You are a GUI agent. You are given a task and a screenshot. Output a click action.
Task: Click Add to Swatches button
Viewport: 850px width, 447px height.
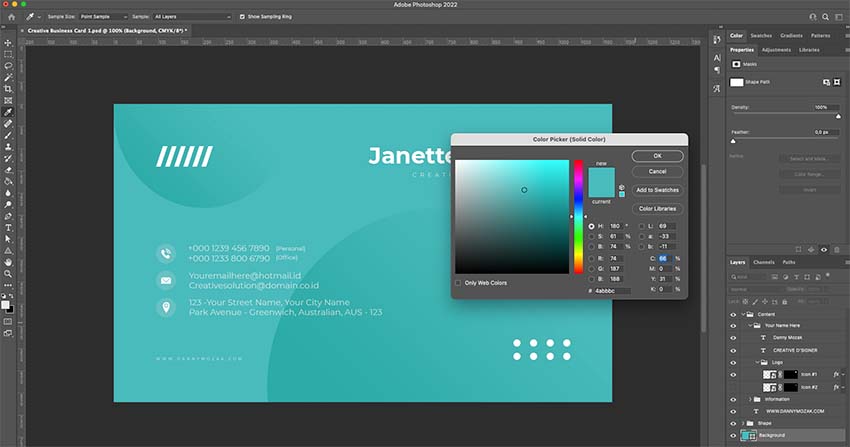pos(658,190)
